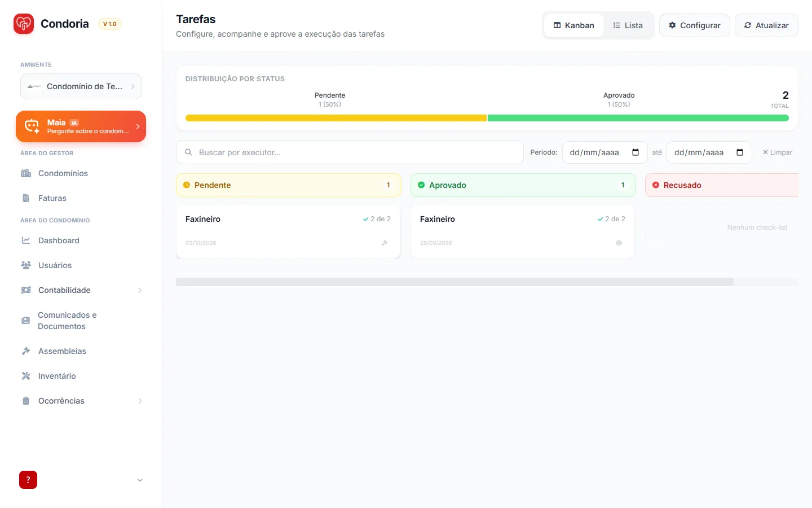
Task: Click the Usuários people icon
Action: click(x=26, y=265)
